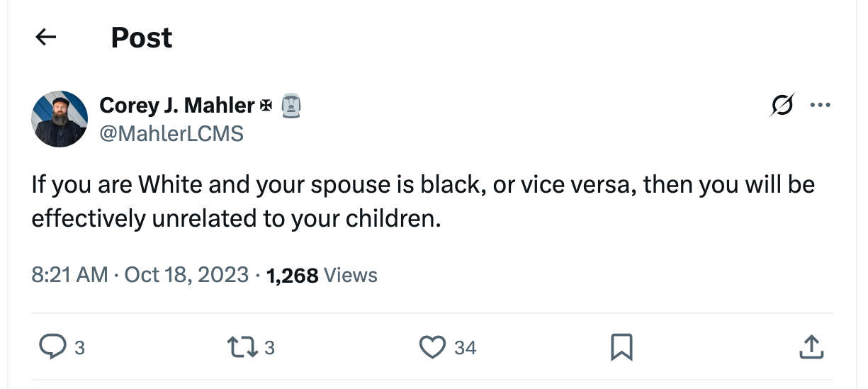Click the Post heading title

coord(142,38)
